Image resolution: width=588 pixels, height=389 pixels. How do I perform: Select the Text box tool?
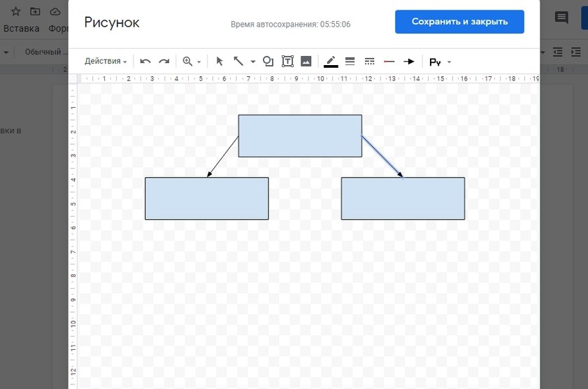[287, 62]
